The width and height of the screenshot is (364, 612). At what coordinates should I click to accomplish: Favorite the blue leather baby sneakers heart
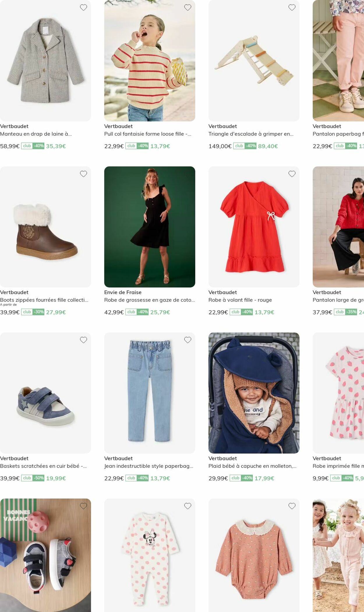(x=84, y=340)
